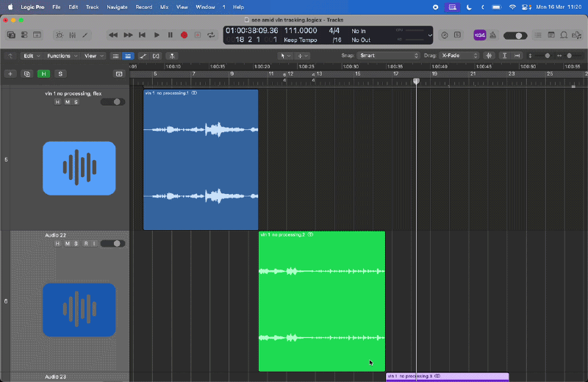
Task: Click the Waveform Zoom button
Action: (x=489, y=56)
